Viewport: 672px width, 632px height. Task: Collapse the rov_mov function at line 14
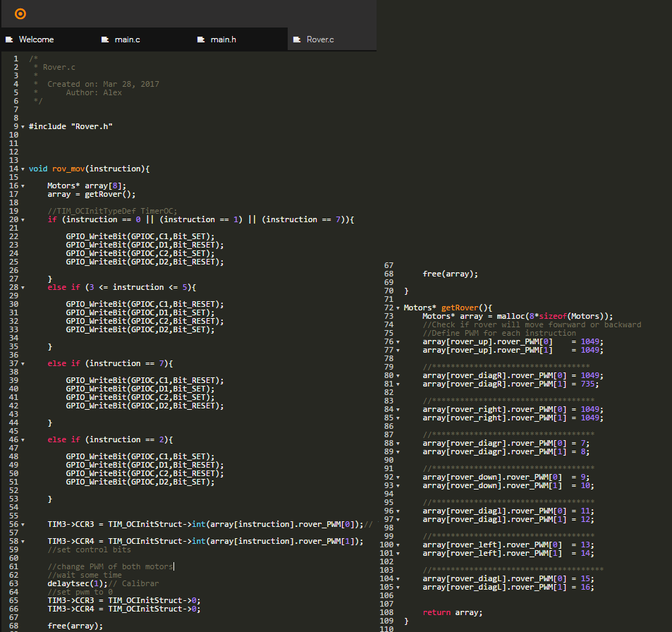pos(23,169)
